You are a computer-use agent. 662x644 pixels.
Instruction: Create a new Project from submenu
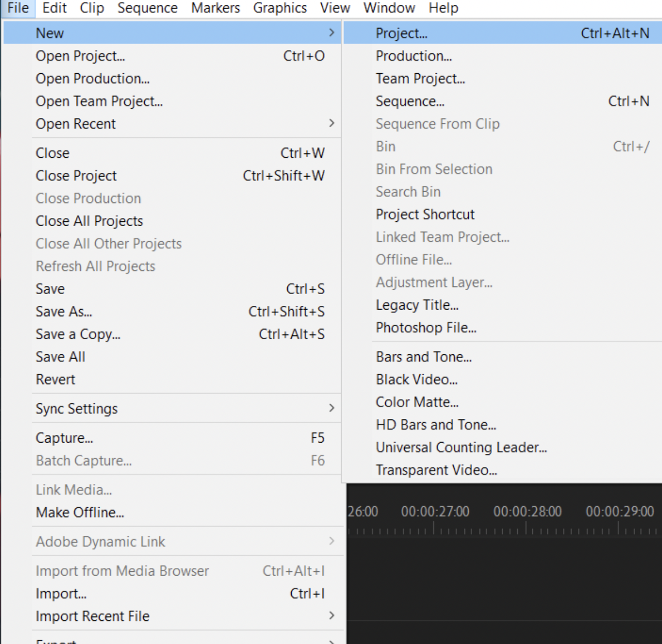coord(503,33)
